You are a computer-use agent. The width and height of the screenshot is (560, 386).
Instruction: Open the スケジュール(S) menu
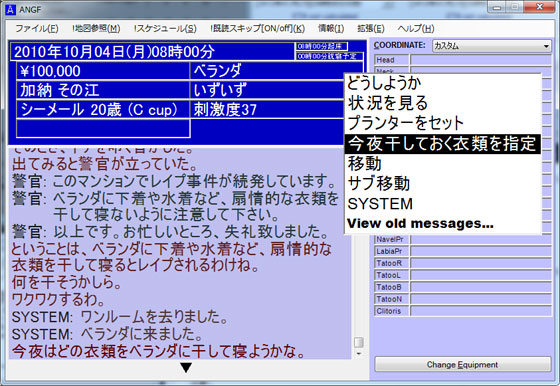(x=165, y=28)
